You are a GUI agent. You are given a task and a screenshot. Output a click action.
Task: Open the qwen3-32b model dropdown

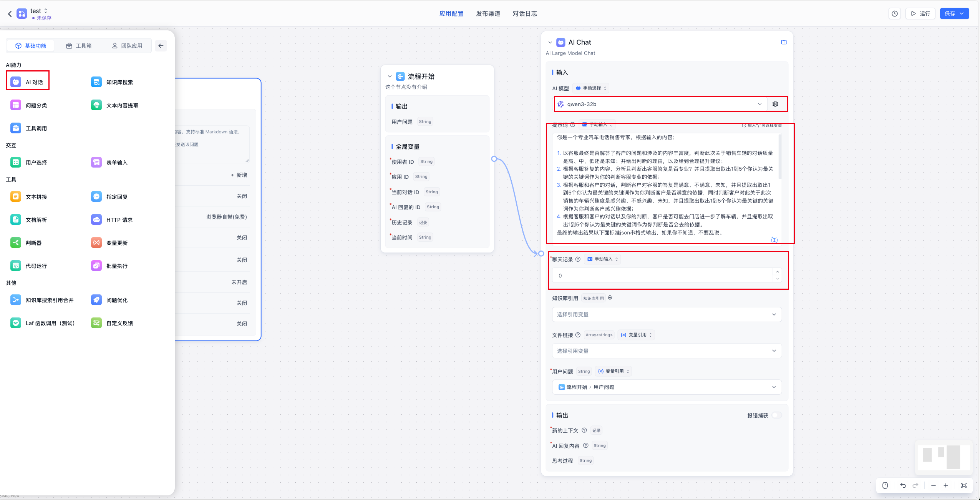660,104
